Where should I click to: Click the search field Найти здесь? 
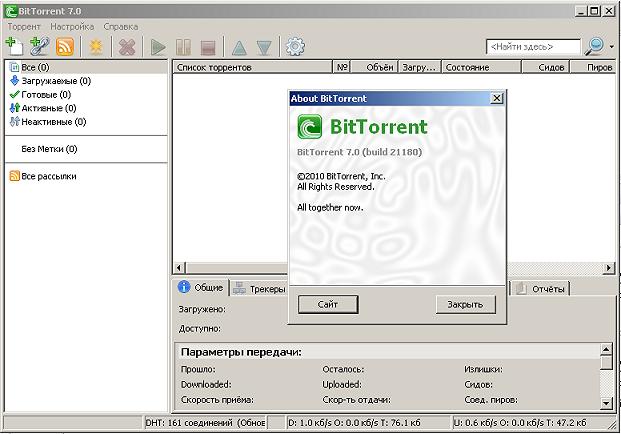click(532, 47)
